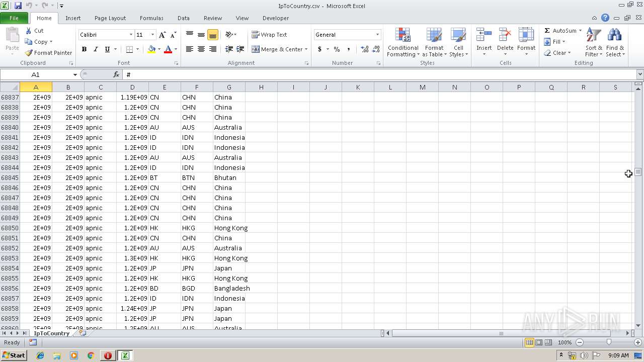Toggle Bold formatting
644x362 pixels.
pyautogui.click(x=84, y=49)
